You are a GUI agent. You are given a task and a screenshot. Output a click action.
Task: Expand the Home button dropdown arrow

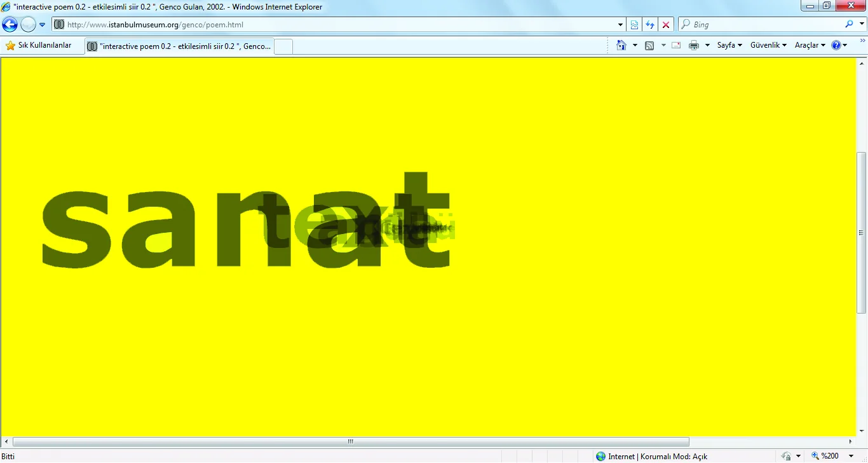(x=635, y=46)
